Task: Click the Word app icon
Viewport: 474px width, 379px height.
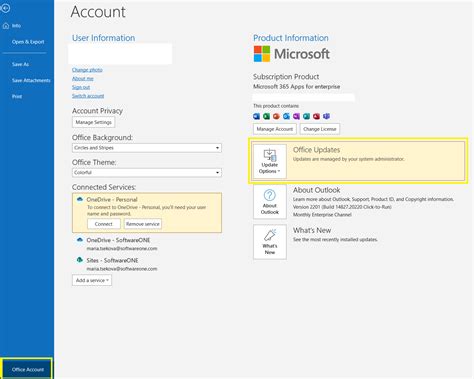Action: (x=256, y=116)
